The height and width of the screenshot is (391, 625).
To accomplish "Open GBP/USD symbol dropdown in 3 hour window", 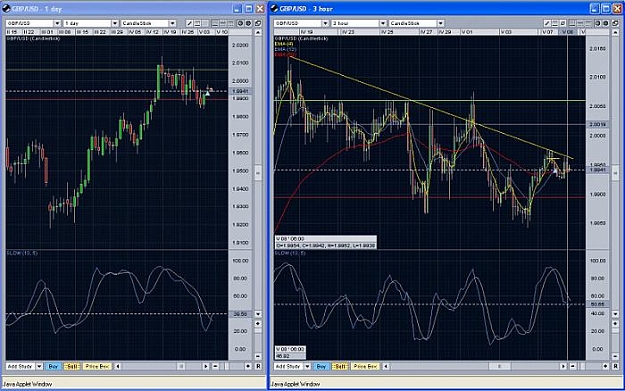I will 325,23.
